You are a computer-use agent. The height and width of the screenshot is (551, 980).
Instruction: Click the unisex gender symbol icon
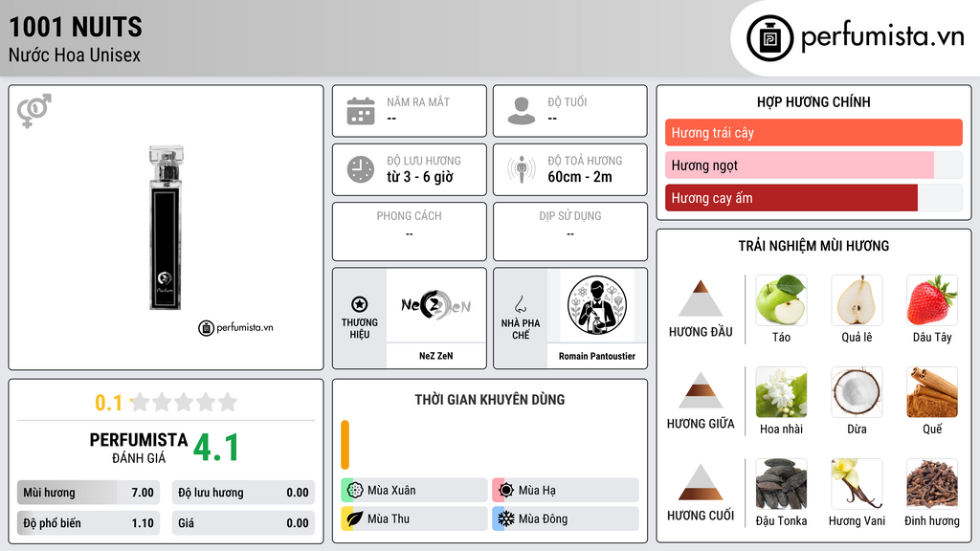[34, 111]
